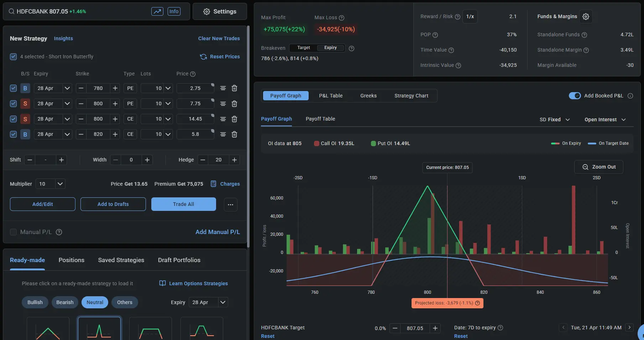Open market depth icon on the 800 CE leg
Viewport: 644px width, 340px height.
click(x=223, y=119)
